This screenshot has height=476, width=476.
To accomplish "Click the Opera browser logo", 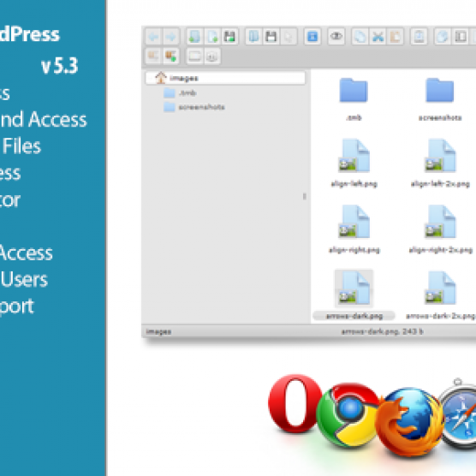I will [x=295, y=404].
